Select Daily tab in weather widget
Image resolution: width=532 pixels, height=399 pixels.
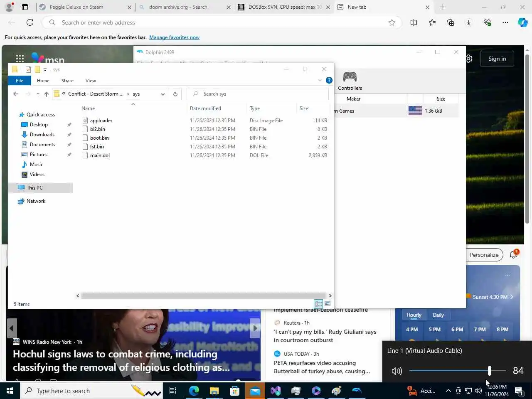tap(438, 315)
